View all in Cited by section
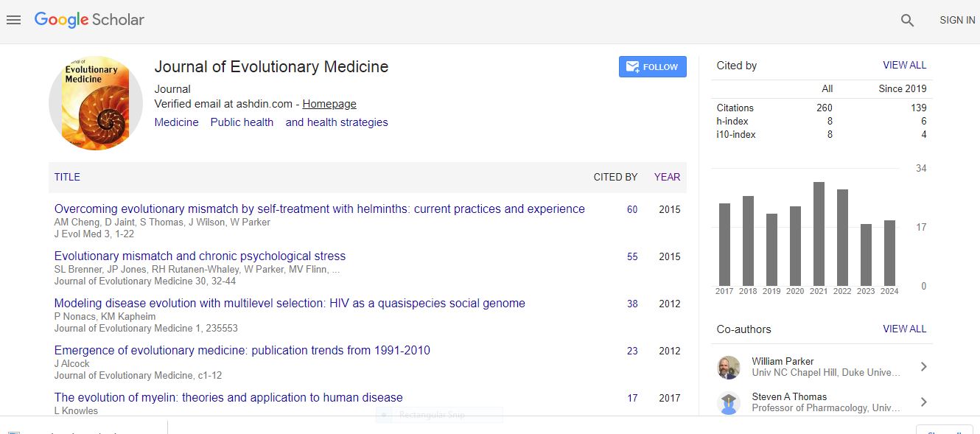 (x=904, y=66)
